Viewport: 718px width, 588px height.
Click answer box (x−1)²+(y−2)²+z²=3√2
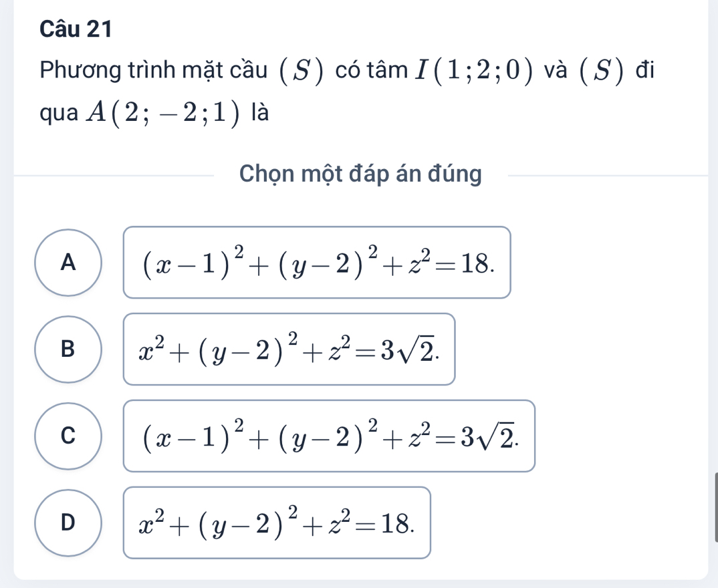point(329,436)
